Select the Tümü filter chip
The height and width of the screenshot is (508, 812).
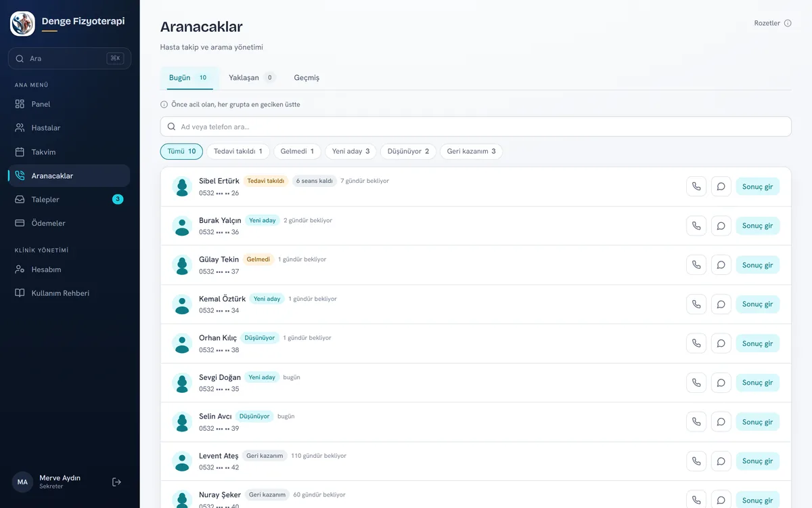point(181,151)
